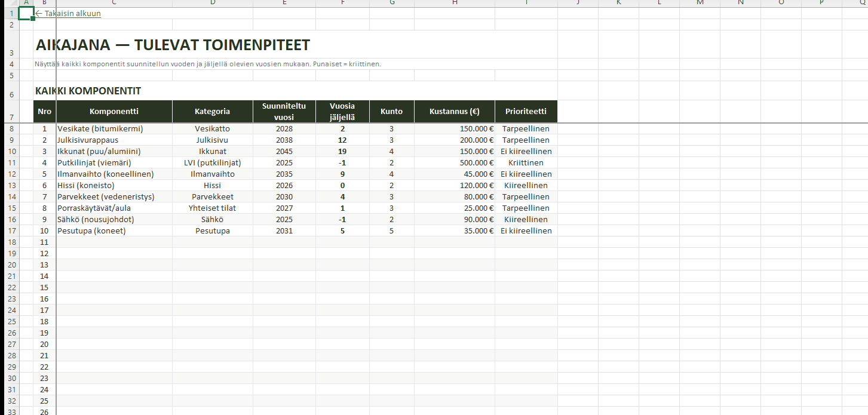Select the KAIKKI KOMPONENTIT heading cell

coord(88,91)
